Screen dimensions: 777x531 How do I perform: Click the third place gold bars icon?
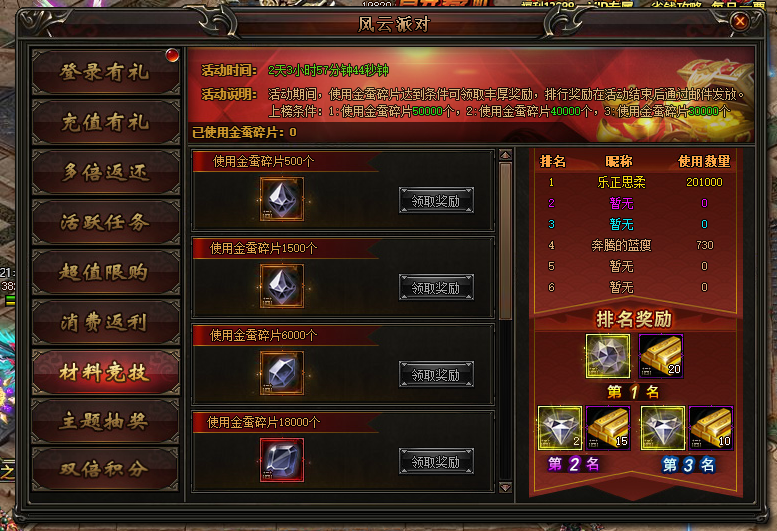[x=711, y=428]
